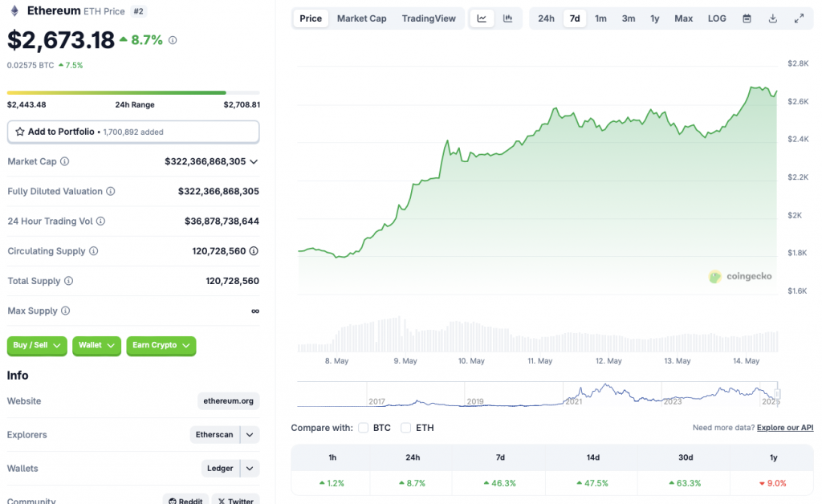This screenshot has height=504, width=822.
Task: Open info icon next to 8.7% change
Action: coord(173,40)
